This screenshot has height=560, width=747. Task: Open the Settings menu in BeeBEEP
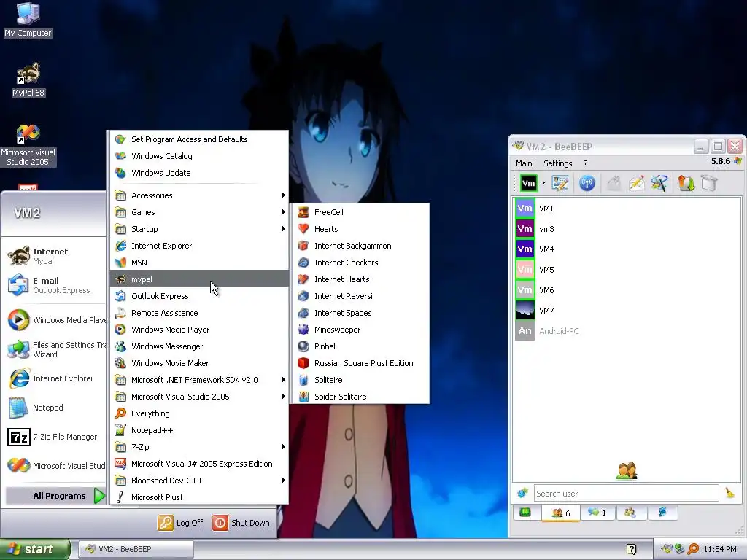click(558, 163)
